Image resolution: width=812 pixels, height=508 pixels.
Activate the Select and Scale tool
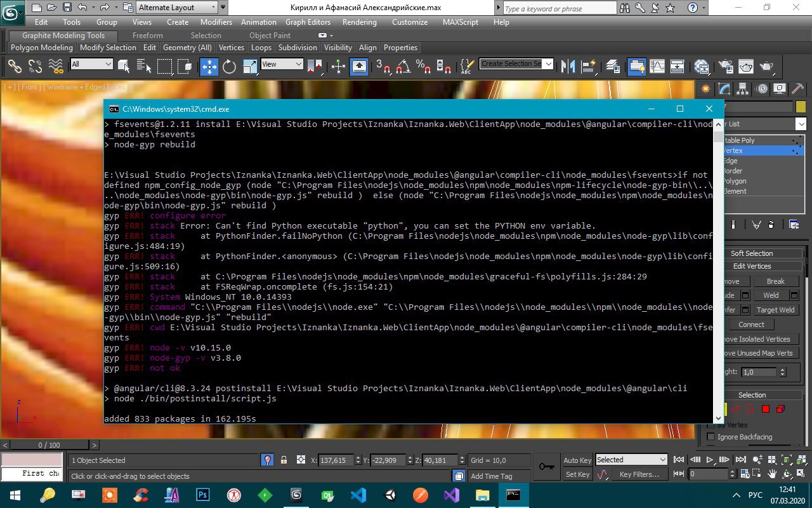point(250,66)
